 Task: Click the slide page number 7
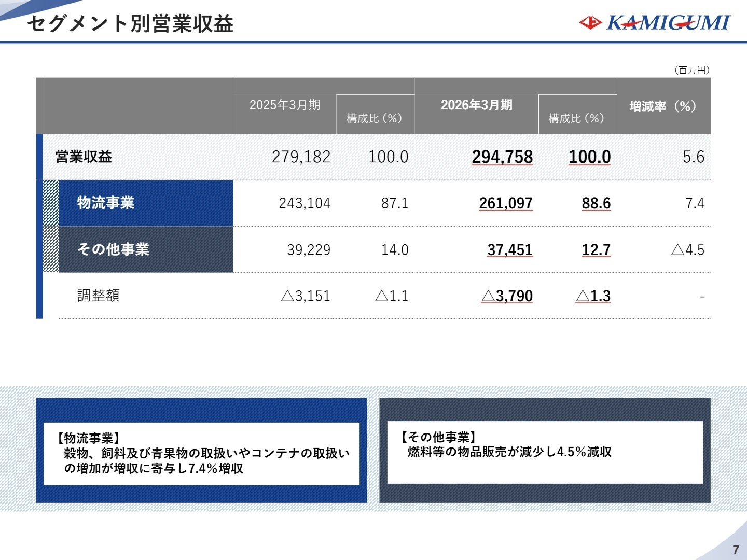[x=736, y=550]
